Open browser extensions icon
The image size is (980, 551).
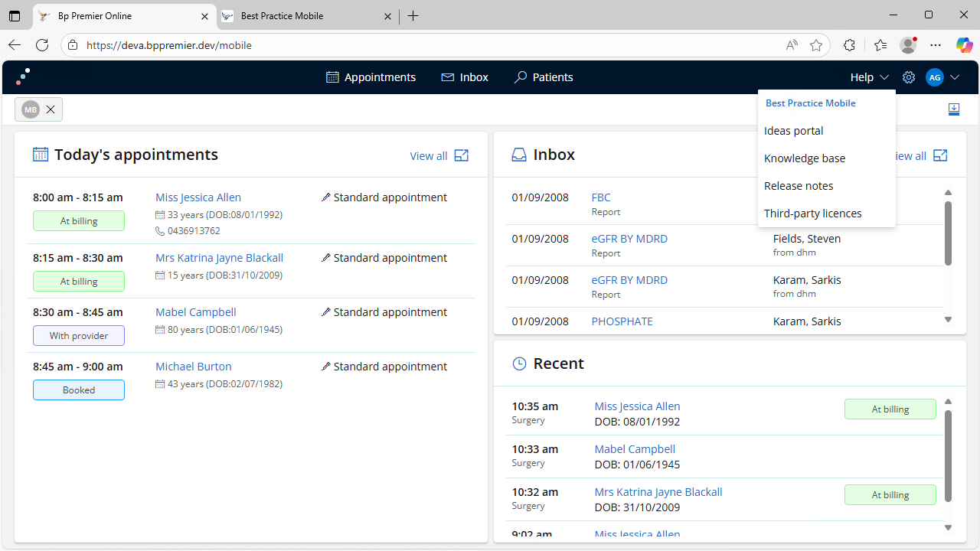tap(849, 45)
